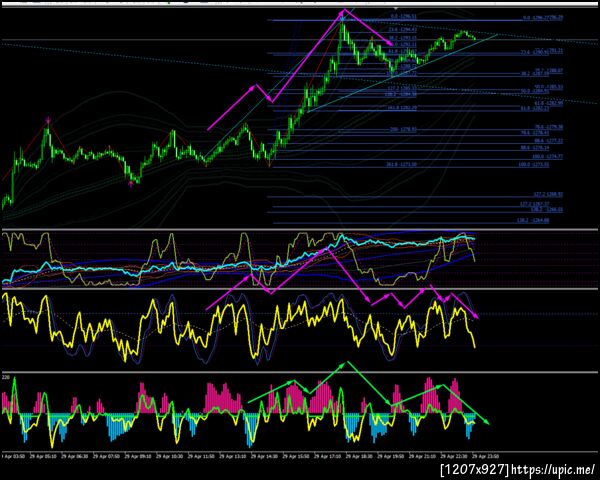This screenshot has width=600, height=480.
Task: Select the 138.2 Fibonacci level label 1264.88
Action: click(533, 220)
